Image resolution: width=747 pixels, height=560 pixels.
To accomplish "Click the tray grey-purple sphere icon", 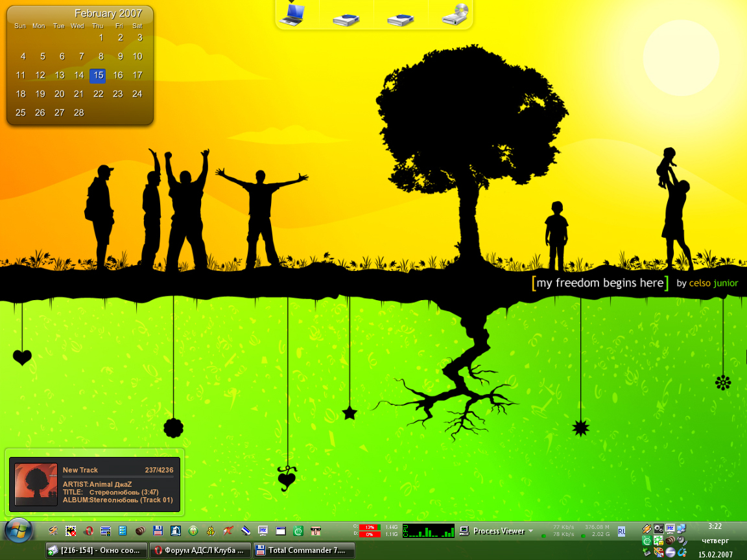I will point(670,552).
